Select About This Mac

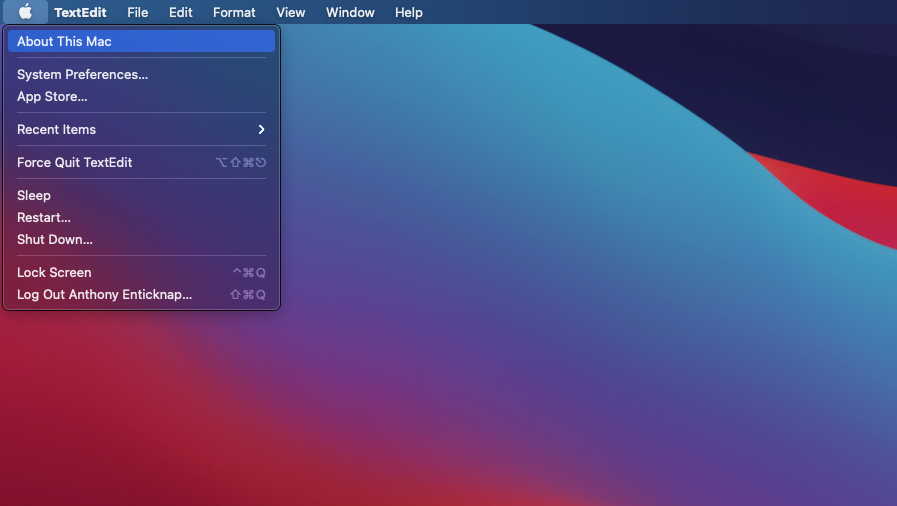coord(141,41)
